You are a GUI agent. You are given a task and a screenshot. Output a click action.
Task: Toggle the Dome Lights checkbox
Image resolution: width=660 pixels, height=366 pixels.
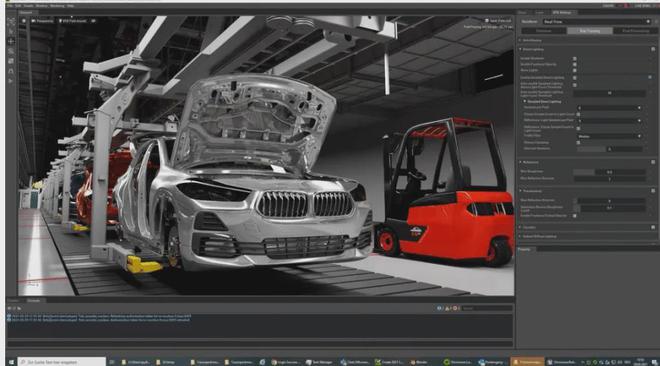point(575,70)
